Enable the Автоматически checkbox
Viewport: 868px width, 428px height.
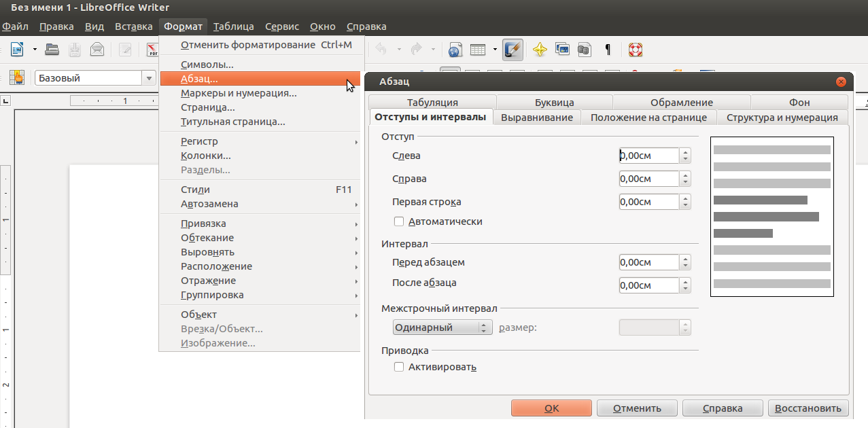pos(399,221)
